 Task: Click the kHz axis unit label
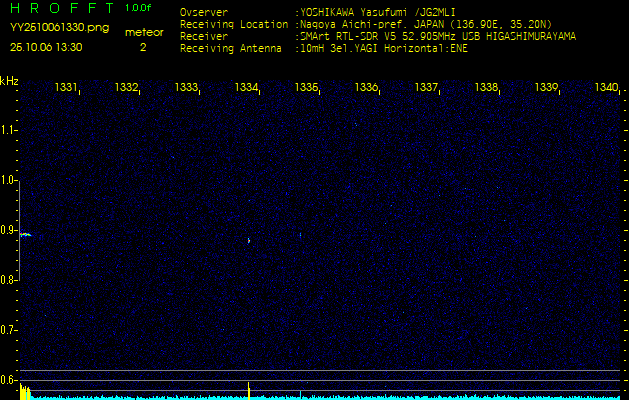(x=9, y=80)
